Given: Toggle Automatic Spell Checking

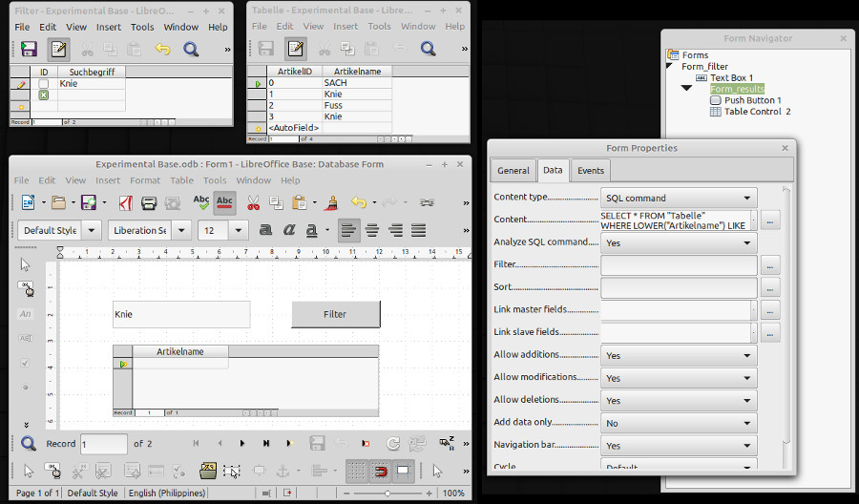Looking at the screenshot, I should [x=224, y=202].
